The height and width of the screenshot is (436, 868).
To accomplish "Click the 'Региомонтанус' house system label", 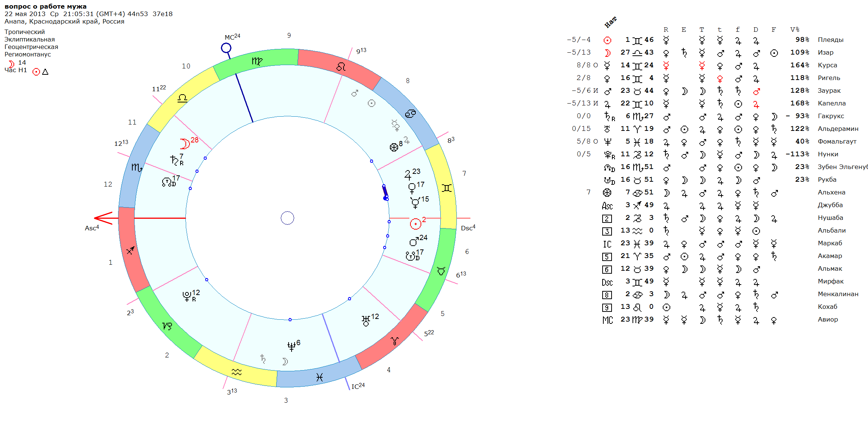I will point(28,54).
